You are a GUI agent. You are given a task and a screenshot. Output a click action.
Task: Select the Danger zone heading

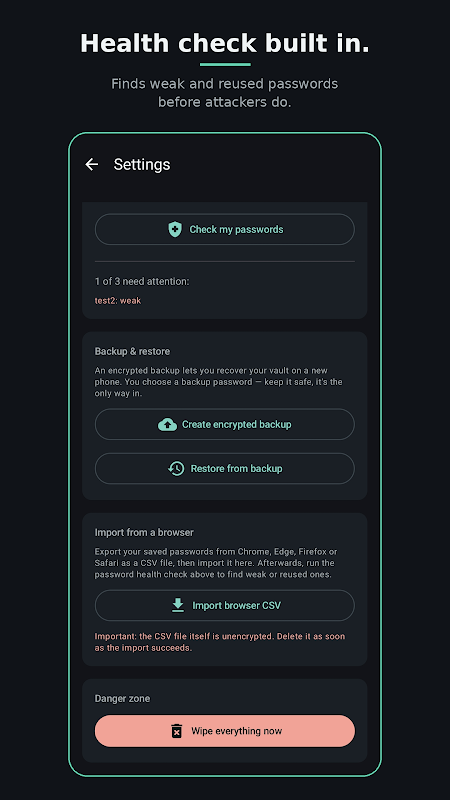[x=122, y=698]
